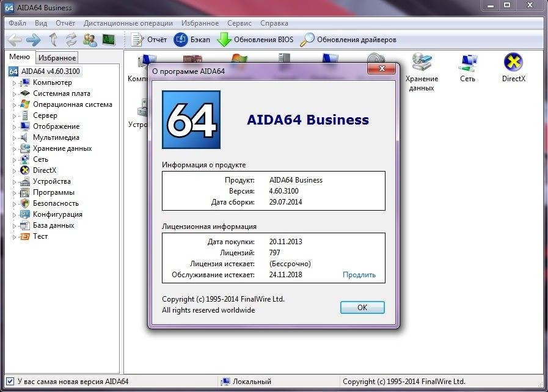548x392 pixels.
Task: Expand the Хранение данных tree node
Action: (14, 149)
